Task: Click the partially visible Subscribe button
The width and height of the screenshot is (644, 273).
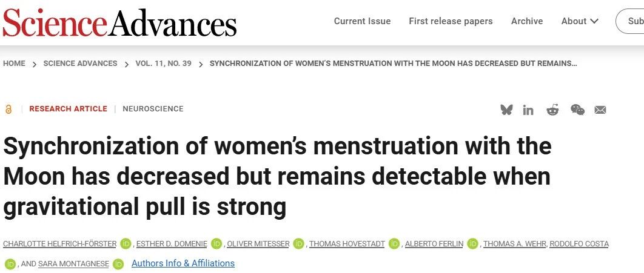Action: point(630,21)
